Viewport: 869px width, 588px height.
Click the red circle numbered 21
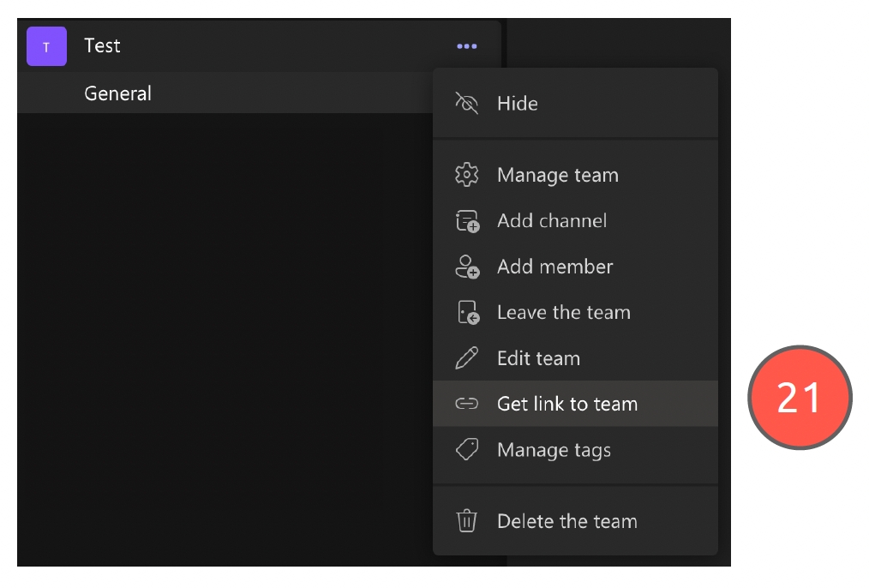tap(800, 398)
